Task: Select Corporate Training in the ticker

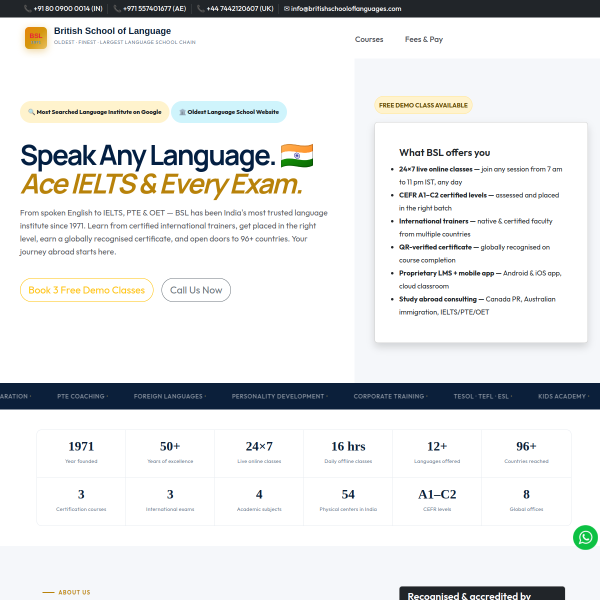Action: [x=389, y=396]
